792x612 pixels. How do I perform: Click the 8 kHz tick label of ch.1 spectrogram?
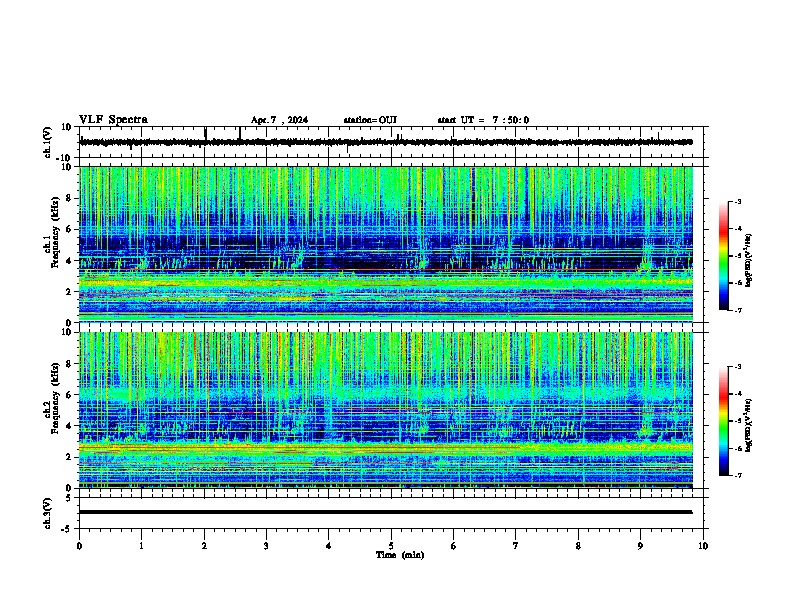point(69,198)
